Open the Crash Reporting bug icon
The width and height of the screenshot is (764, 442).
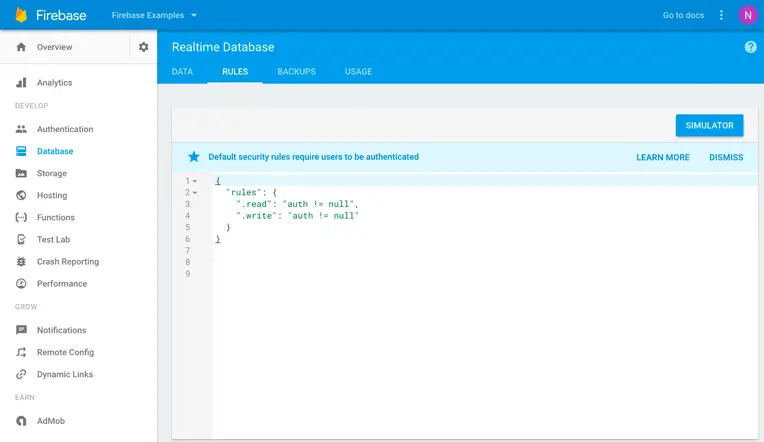pos(21,261)
